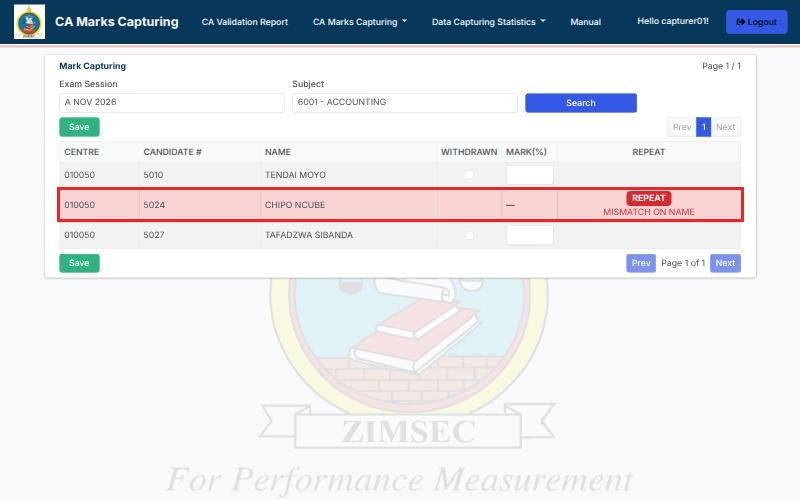Focus the mark field for Tafadzwa Sibanda
This screenshot has height=500, width=800.
coord(530,235)
